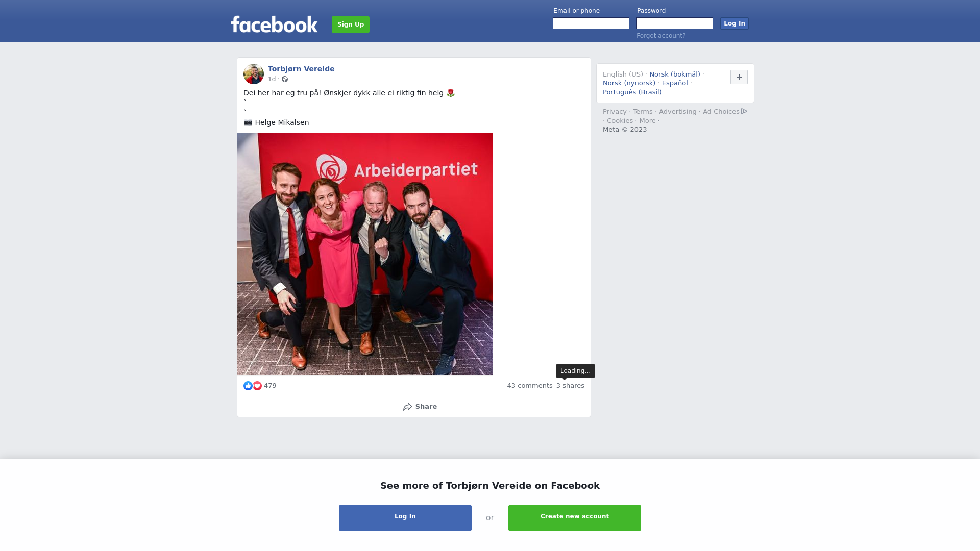View the 43 comments link
This screenshot has height=551, width=980.
click(530, 386)
